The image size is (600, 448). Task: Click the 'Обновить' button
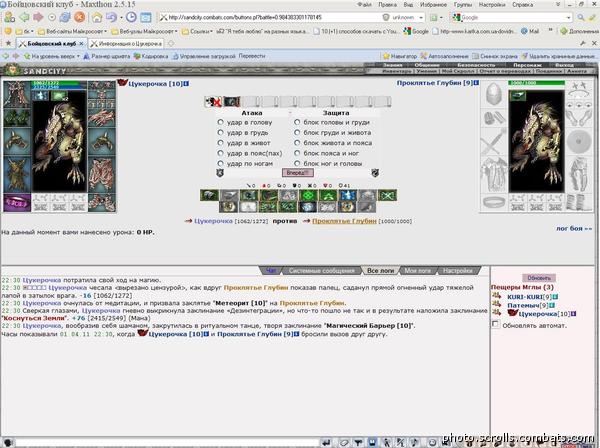[539, 278]
